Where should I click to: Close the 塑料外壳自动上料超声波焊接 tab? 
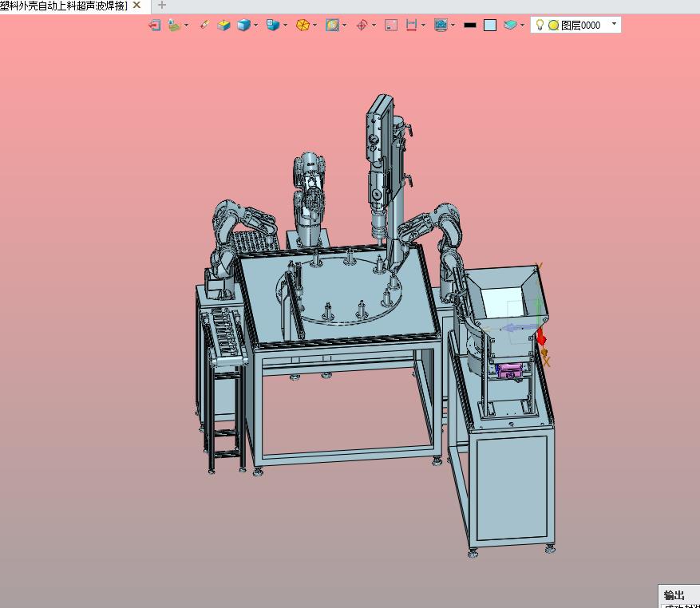(137, 6)
